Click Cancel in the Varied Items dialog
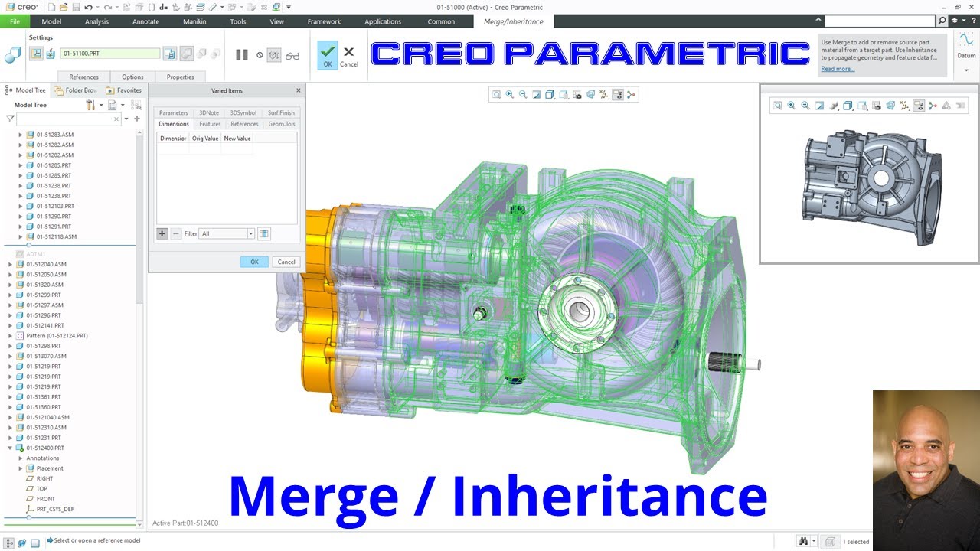This screenshot has width=980, height=551. [286, 262]
